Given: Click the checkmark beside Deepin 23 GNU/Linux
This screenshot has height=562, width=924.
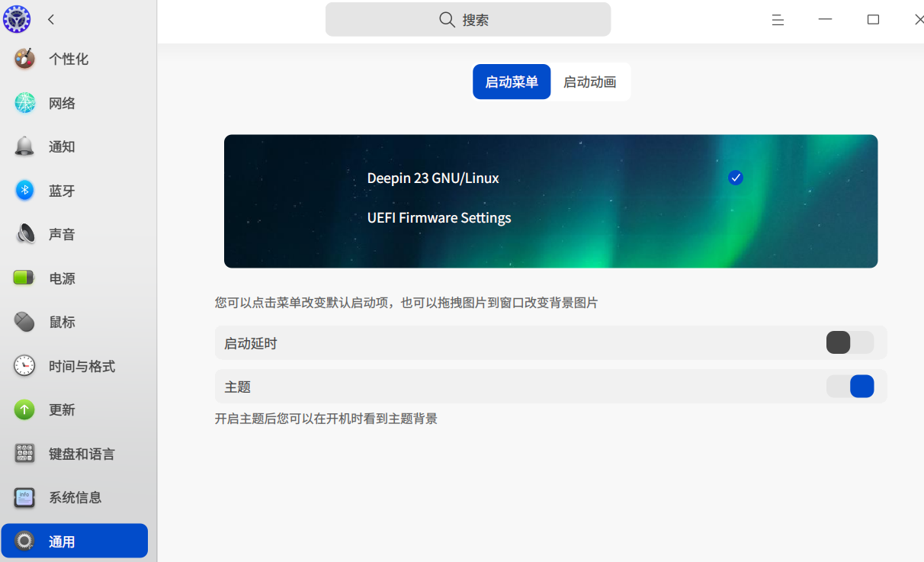Looking at the screenshot, I should coord(736,178).
